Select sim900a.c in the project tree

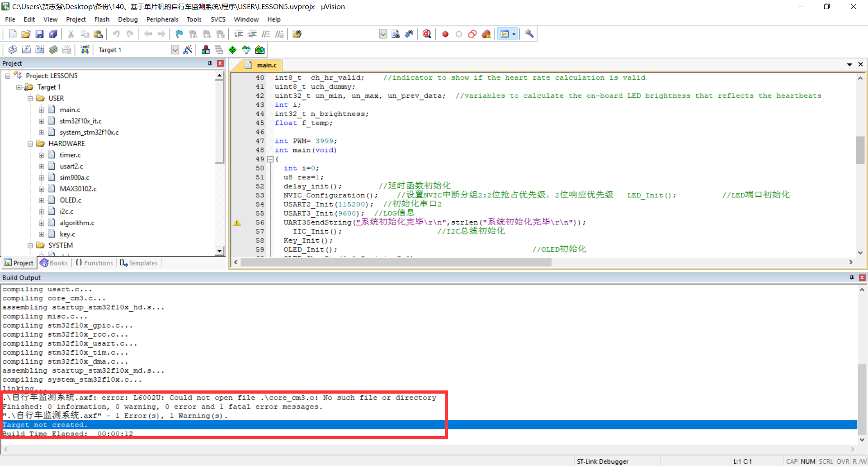[75, 178]
